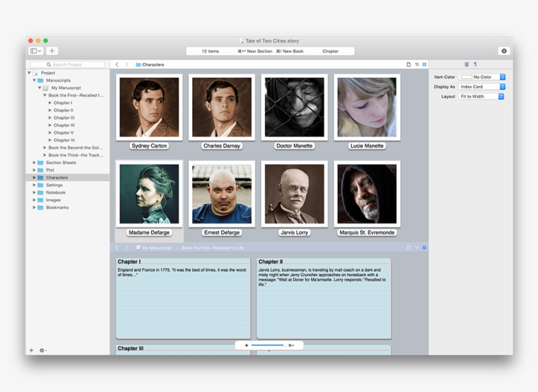The height and width of the screenshot is (392, 538).
Task: Expand Chapter IV in the sidebar tree
Action: 50,125
